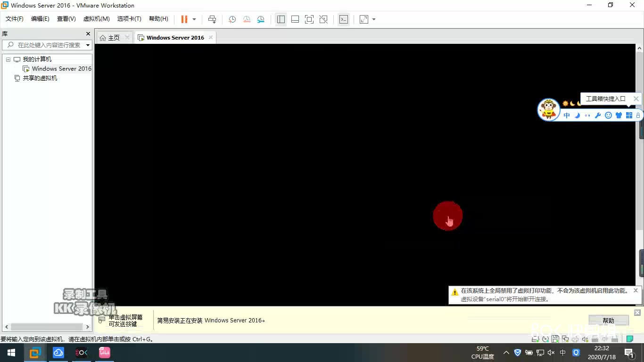Open the toolbox grid icon on IME bar
Screen dimensions: 644x362
[x=629, y=115]
